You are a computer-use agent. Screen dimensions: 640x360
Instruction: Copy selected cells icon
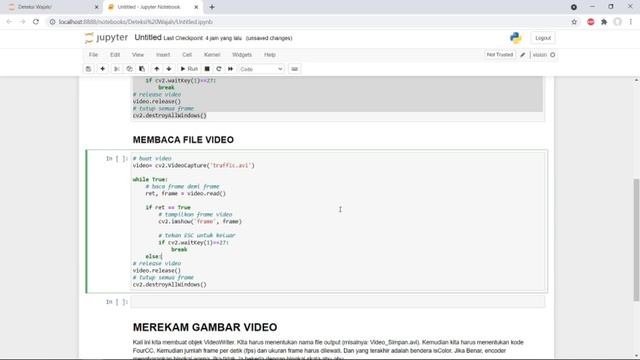pyautogui.click(x=129, y=69)
